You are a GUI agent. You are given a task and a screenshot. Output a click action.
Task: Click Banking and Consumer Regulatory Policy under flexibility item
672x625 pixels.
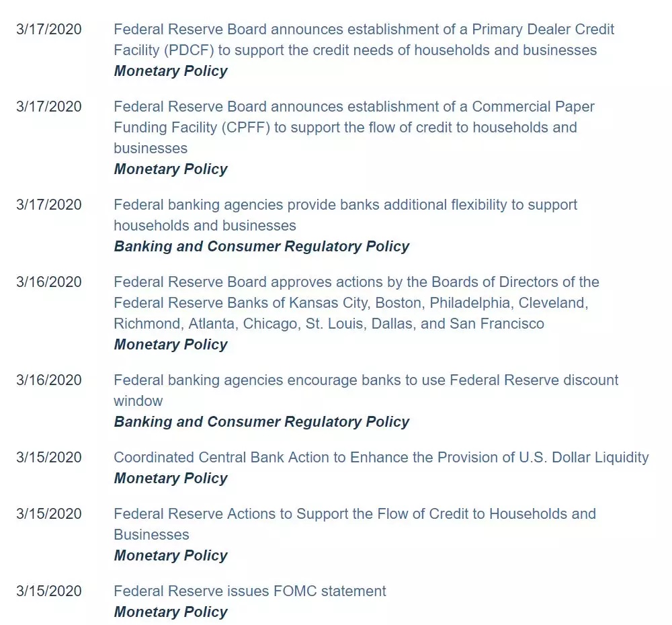[x=261, y=247]
